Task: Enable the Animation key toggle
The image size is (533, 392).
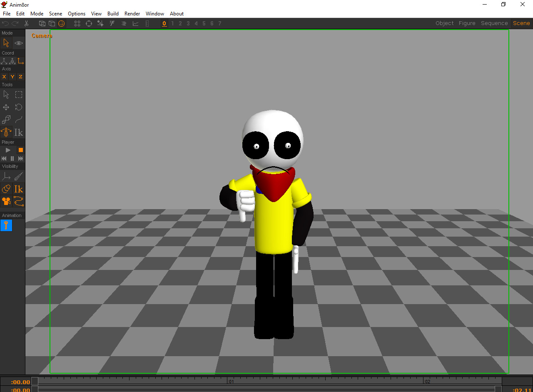Action: click(x=6, y=225)
